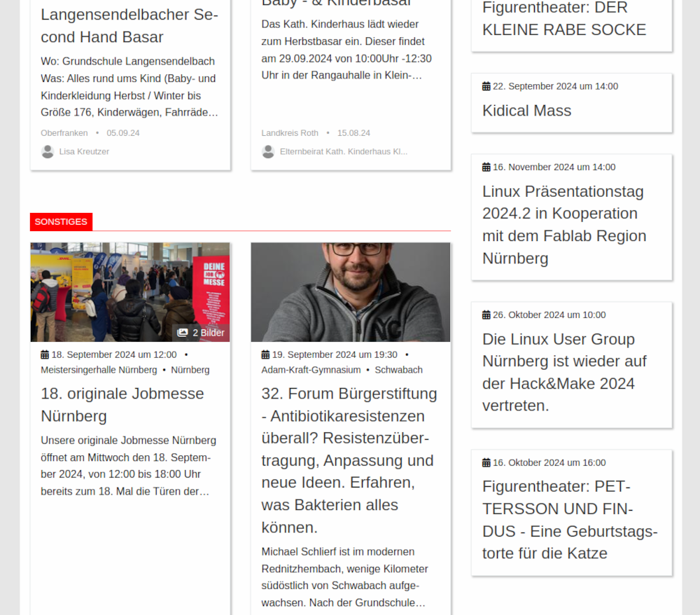This screenshot has width=700, height=615.
Task: Open the Kidical Mass event
Action: 527,111
